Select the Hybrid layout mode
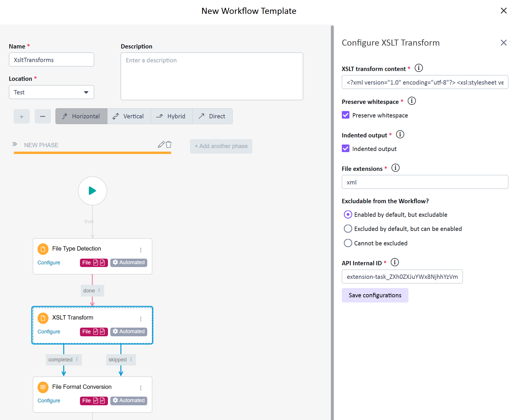 point(171,116)
